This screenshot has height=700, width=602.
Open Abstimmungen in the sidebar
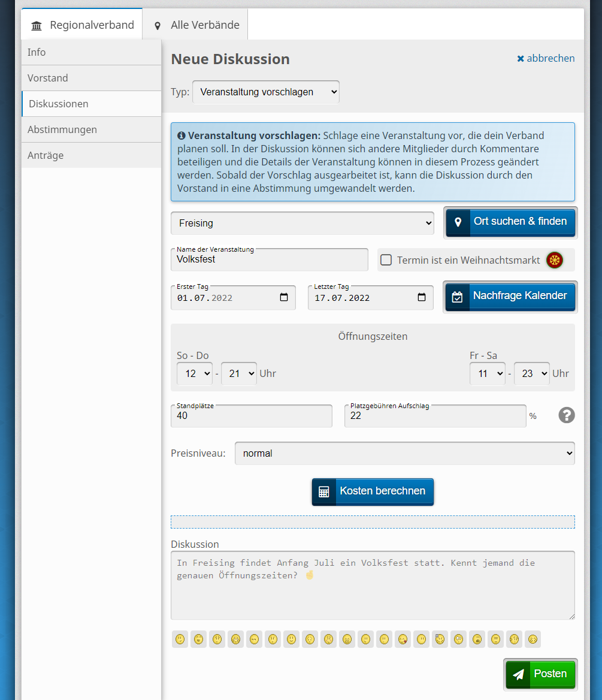pyautogui.click(x=62, y=129)
